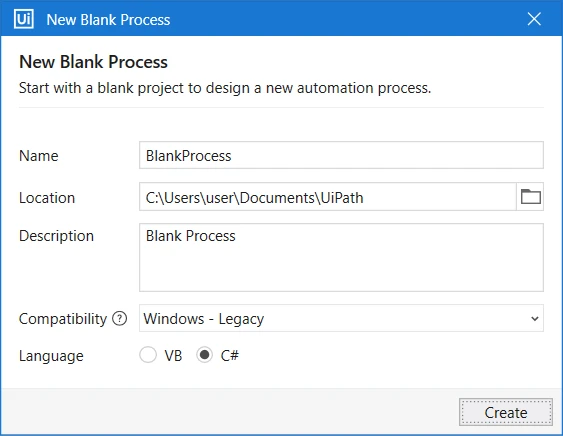Click the VB option label text
The width and height of the screenshot is (563, 436).
click(x=173, y=356)
